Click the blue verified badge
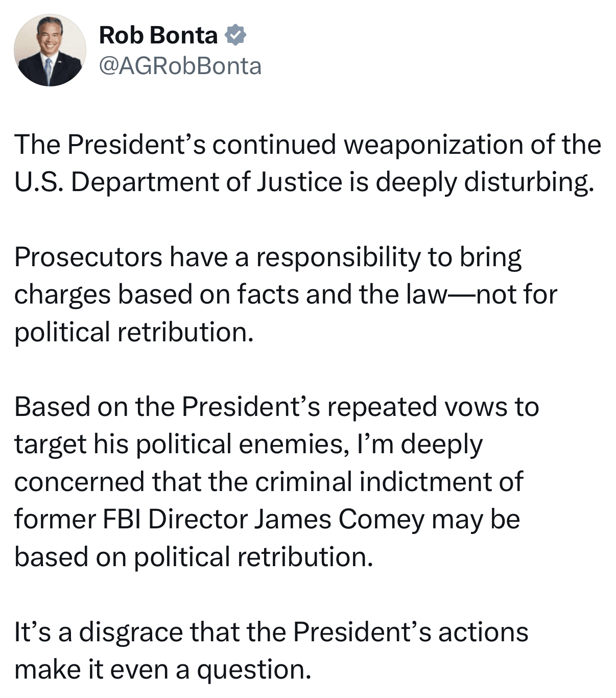 pyautogui.click(x=235, y=35)
